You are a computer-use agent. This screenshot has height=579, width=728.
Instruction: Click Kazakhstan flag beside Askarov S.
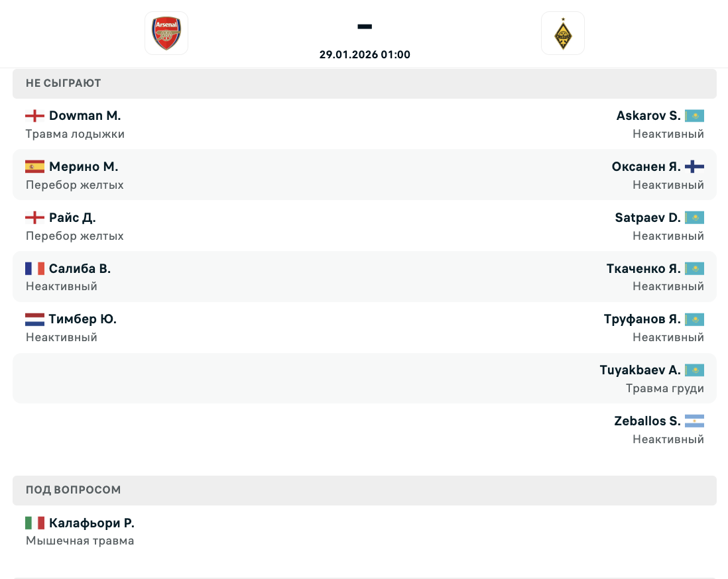click(x=694, y=116)
